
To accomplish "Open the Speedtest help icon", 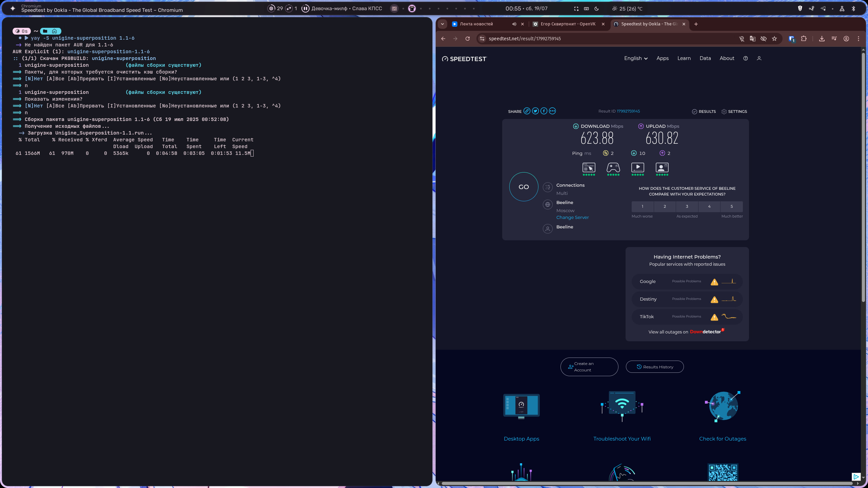I will (x=745, y=58).
